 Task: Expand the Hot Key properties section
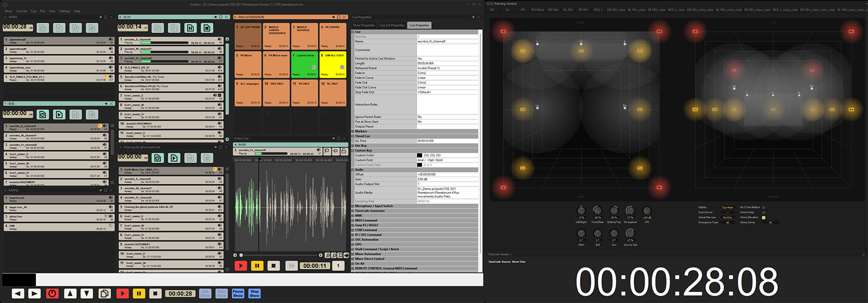(354, 146)
